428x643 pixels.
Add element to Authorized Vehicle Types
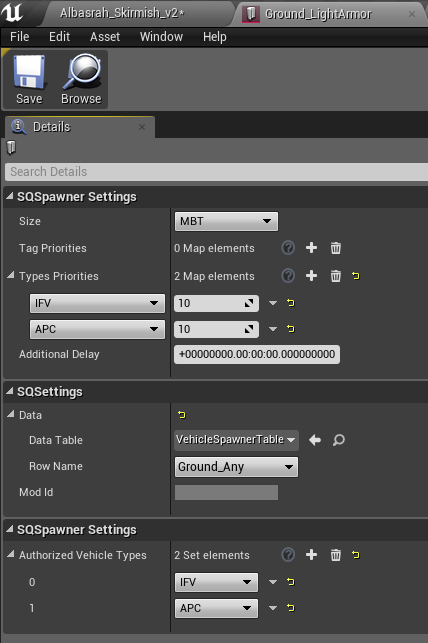[x=312, y=555]
